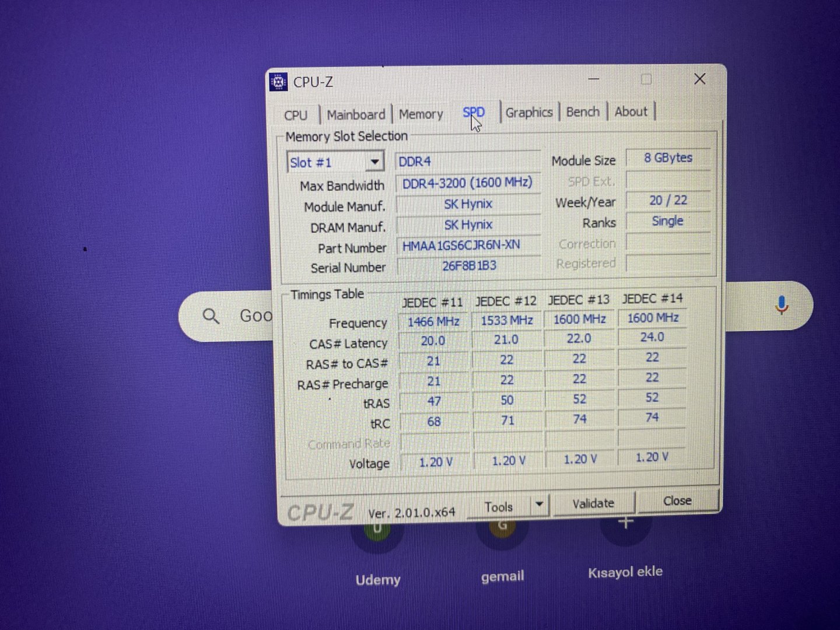840x630 pixels.
Task: Click the Ranks value Single
Action: [668, 221]
